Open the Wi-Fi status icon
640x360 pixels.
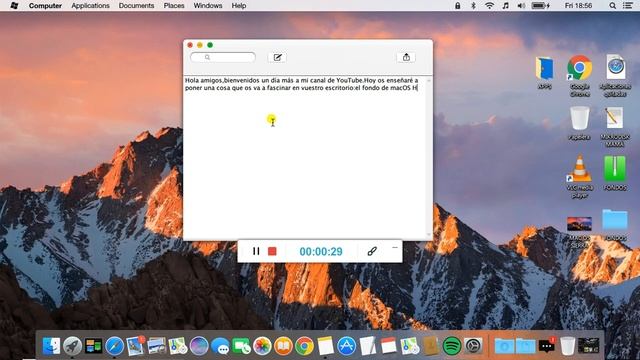click(489, 6)
